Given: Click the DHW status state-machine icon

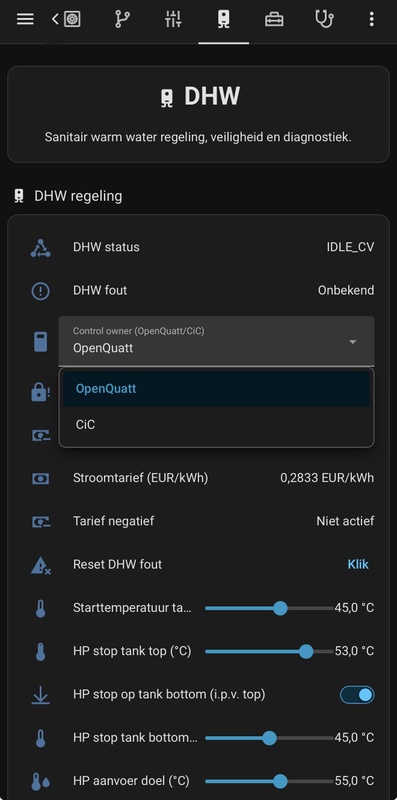Looking at the screenshot, I should pyautogui.click(x=40, y=247).
